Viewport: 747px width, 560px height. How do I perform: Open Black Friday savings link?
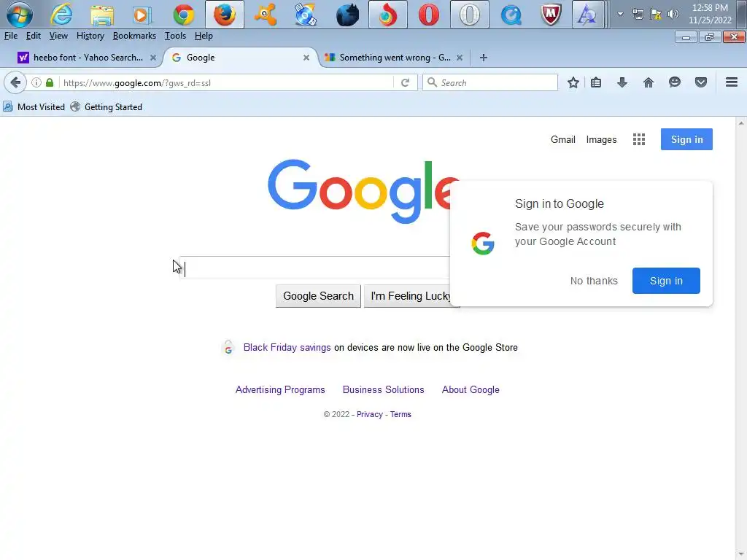(287, 347)
